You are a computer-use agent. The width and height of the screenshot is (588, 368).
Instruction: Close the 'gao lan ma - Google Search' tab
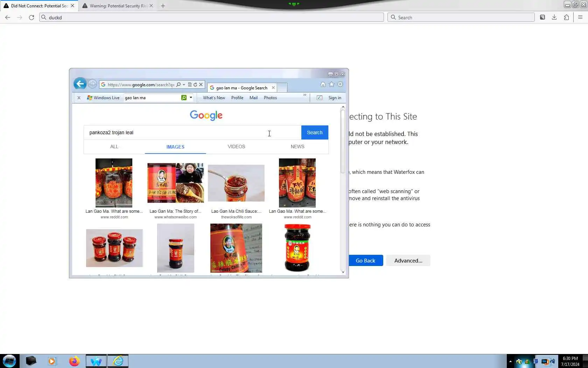[x=273, y=88]
